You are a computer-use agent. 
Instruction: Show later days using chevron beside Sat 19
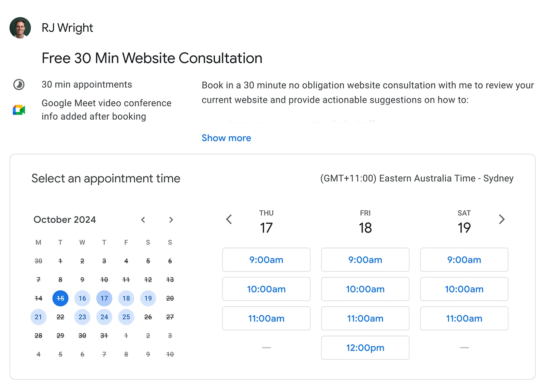pyautogui.click(x=502, y=220)
